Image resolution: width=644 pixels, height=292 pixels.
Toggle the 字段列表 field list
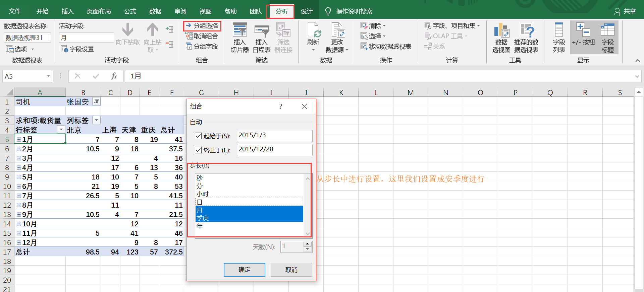[559, 38]
